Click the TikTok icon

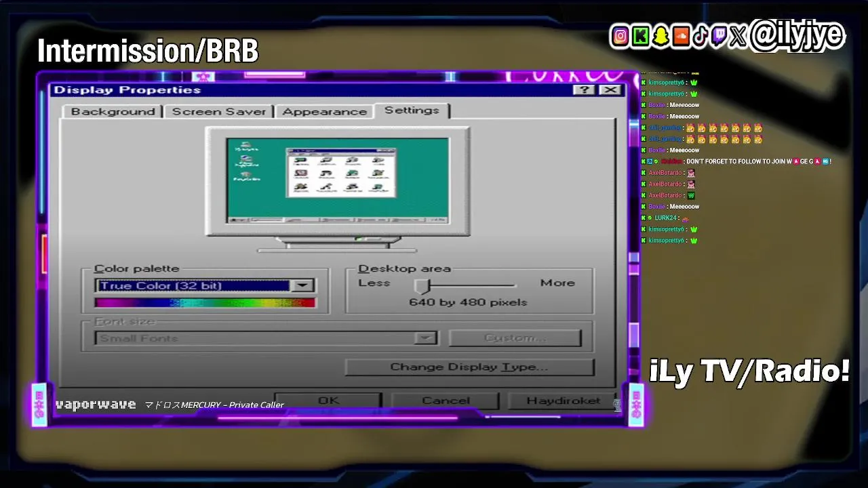click(700, 37)
